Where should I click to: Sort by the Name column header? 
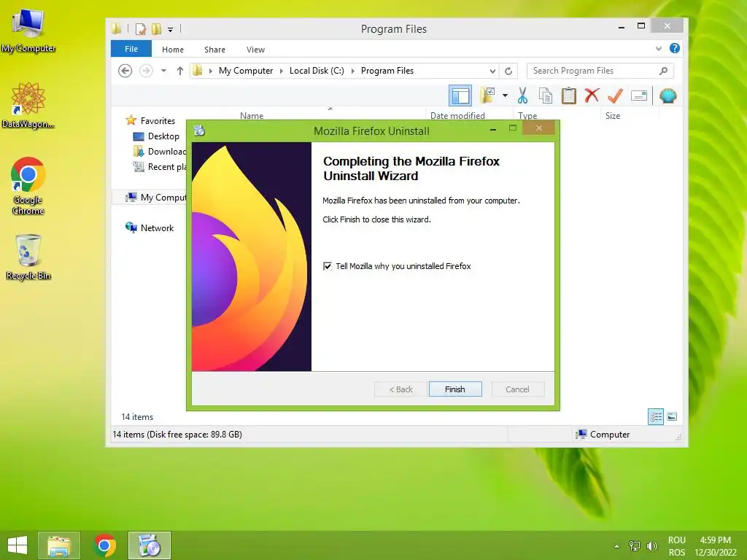tap(252, 116)
